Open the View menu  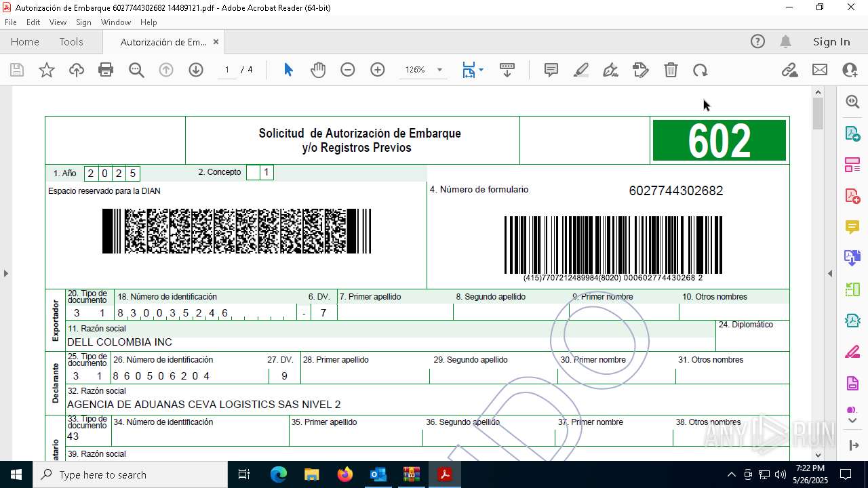[58, 22]
